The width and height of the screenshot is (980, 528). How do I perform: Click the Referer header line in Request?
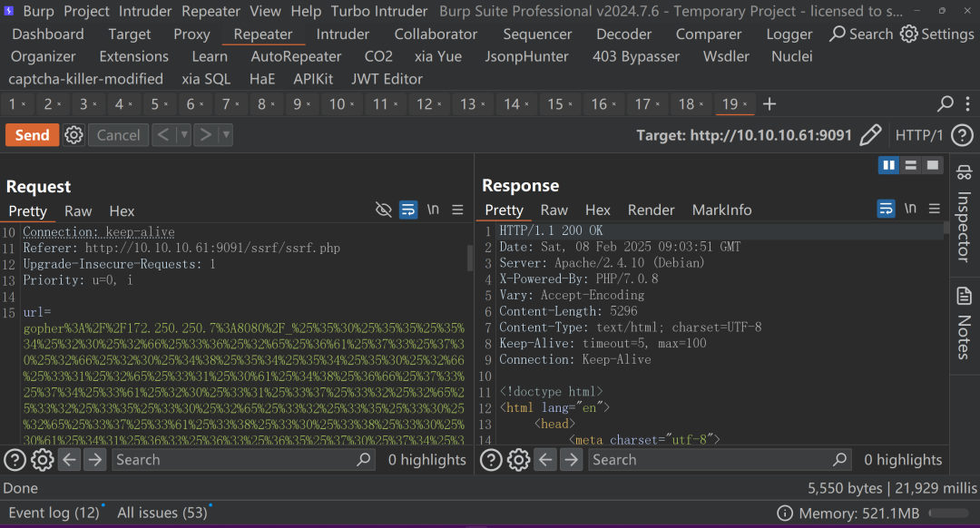tap(181, 248)
